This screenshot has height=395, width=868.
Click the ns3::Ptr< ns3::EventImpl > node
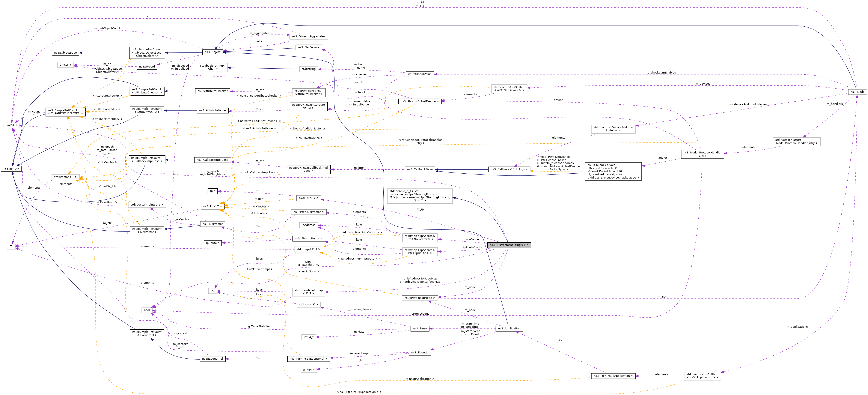tap(308, 359)
